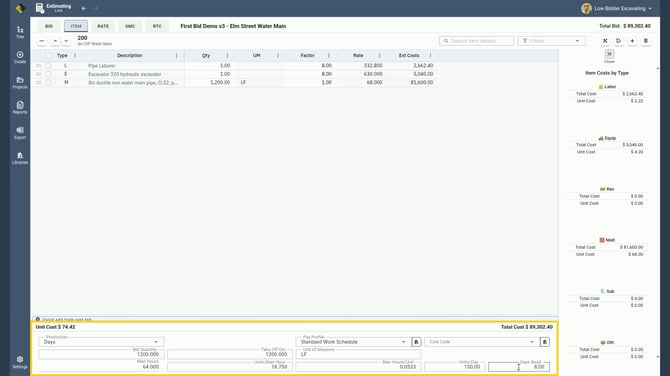Navigate back with the left arrow
The width and height of the screenshot is (670, 376).
click(84, 8)
